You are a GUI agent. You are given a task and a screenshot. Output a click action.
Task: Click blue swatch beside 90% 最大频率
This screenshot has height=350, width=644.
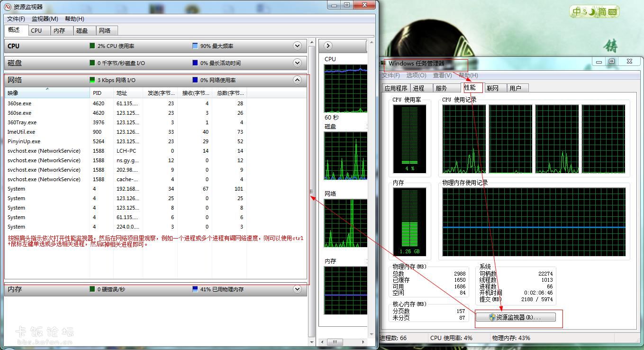click(x=195, y=46)
